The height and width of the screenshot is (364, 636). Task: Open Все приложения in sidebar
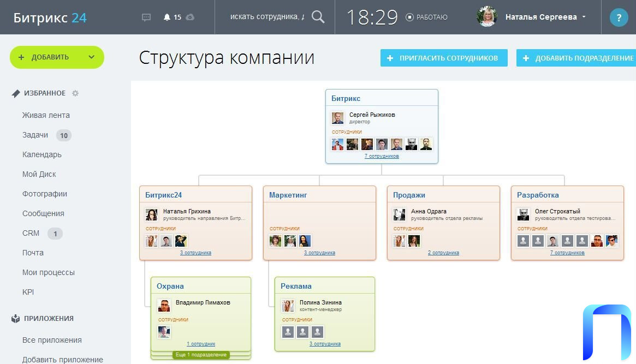click(x=52, y=340)
